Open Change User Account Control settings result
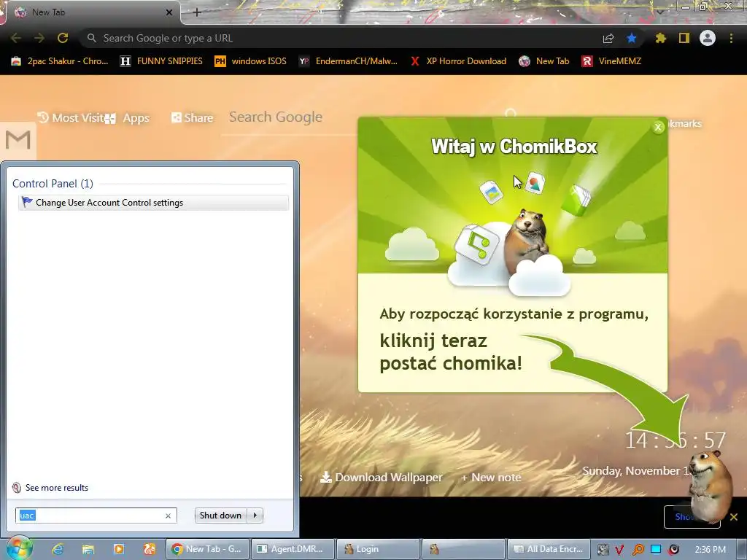 coord(153,203)
